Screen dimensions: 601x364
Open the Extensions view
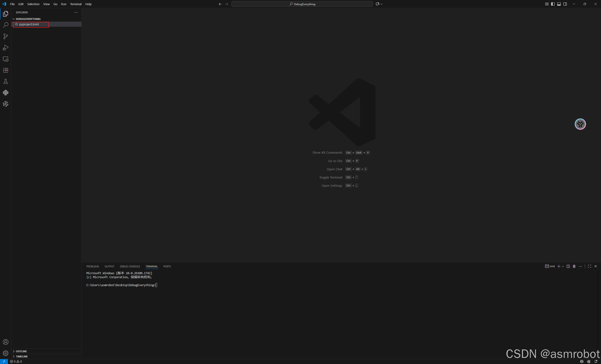pyautogui.click(x=5, y=70)
